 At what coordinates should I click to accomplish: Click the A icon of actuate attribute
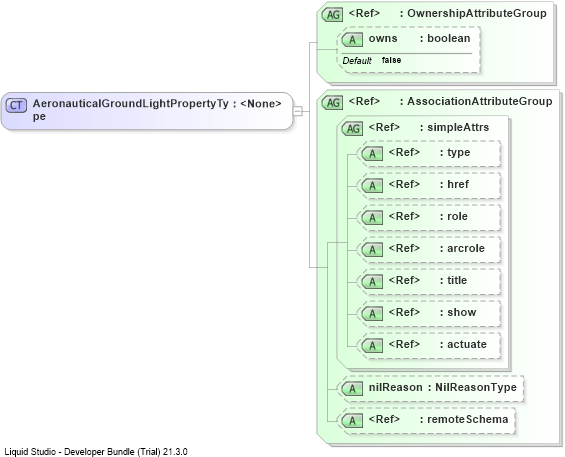tap(372, 346)
